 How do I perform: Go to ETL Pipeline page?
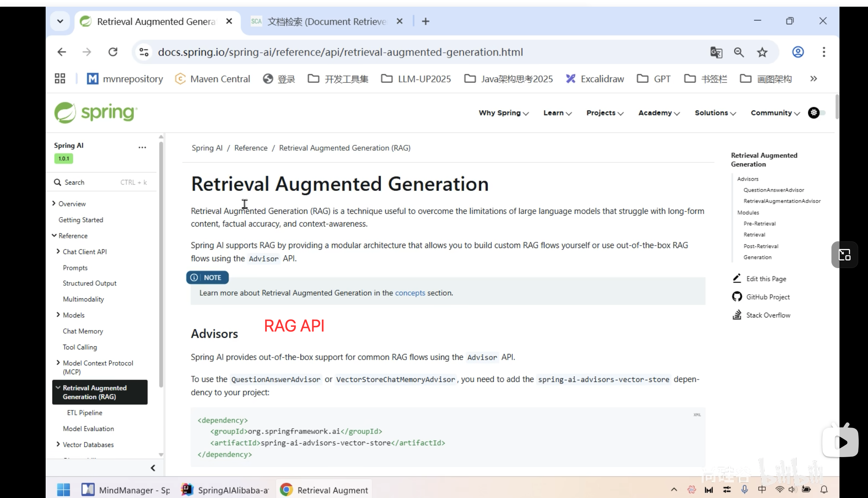coord(85,412)
